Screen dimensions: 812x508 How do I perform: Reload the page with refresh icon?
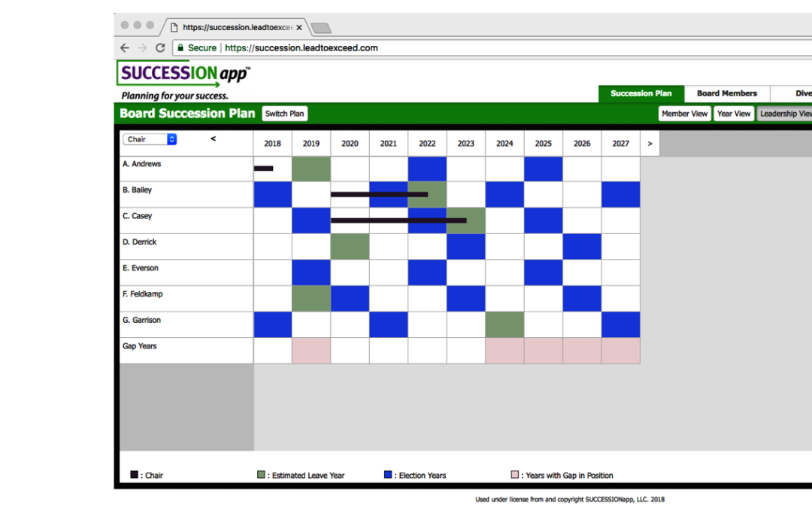click(x=161, y=47)
